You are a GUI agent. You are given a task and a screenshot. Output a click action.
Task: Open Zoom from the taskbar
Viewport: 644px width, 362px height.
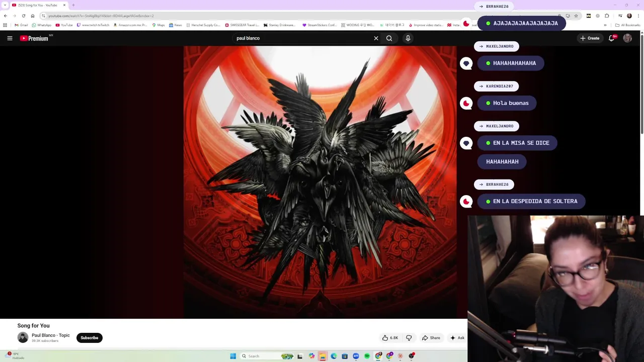click(x=356, y=356)
